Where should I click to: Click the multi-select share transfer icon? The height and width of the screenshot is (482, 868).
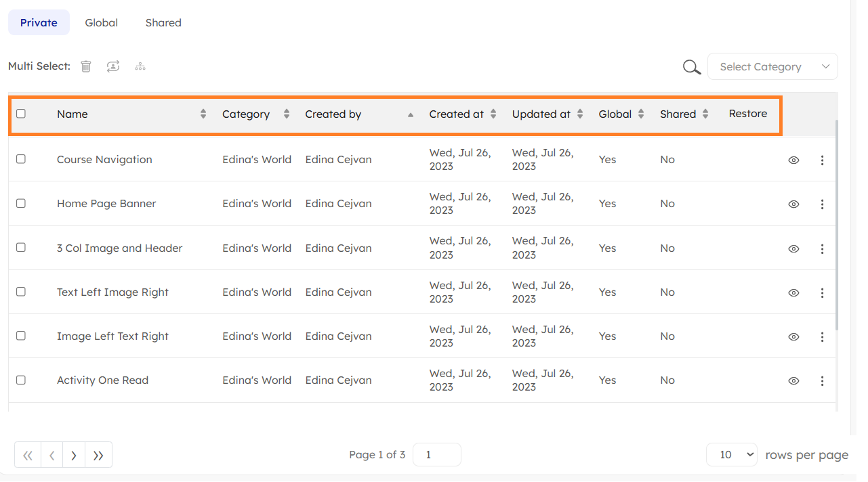coord(113,66)
